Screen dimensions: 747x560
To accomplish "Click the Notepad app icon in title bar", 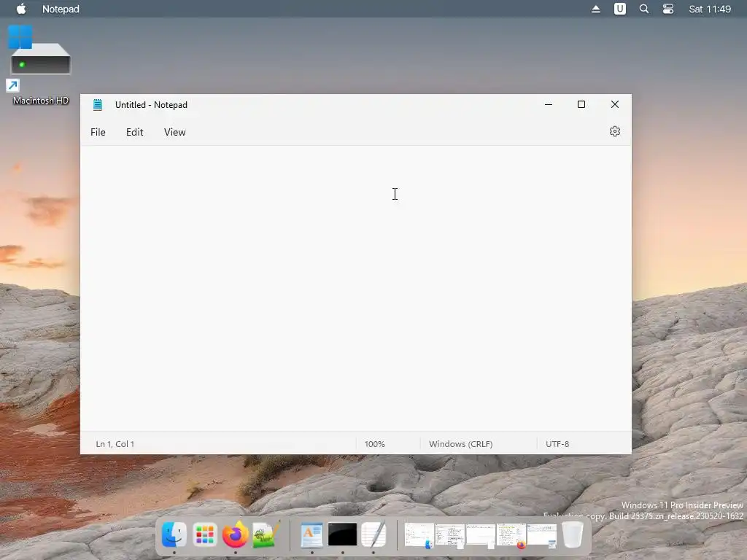I will click(x=98, y=105).
